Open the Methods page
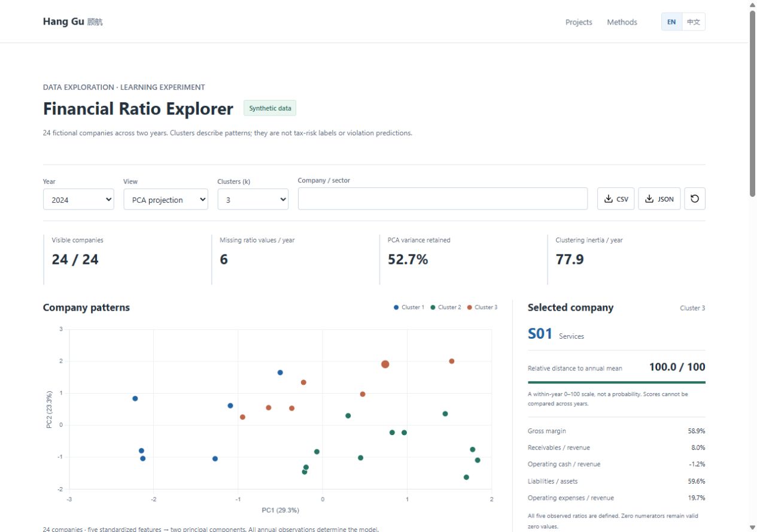Screen dimensions: 757x532 pos(622,22)
